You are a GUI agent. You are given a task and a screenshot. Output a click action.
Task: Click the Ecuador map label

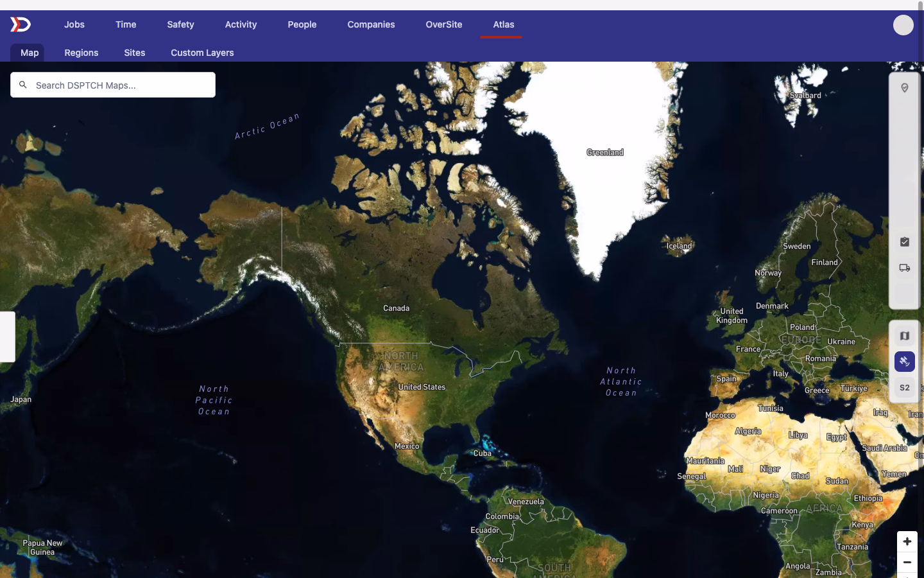point(485,530)
